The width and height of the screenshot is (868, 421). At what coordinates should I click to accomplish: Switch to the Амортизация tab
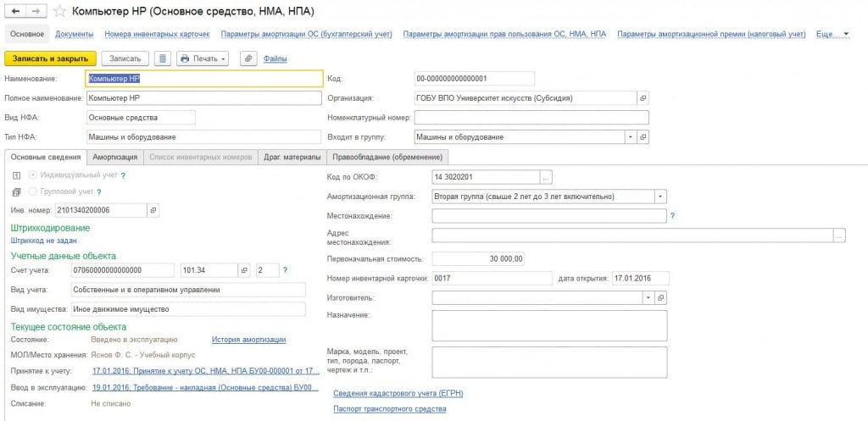pyautogui.click(x=115, y=157)
